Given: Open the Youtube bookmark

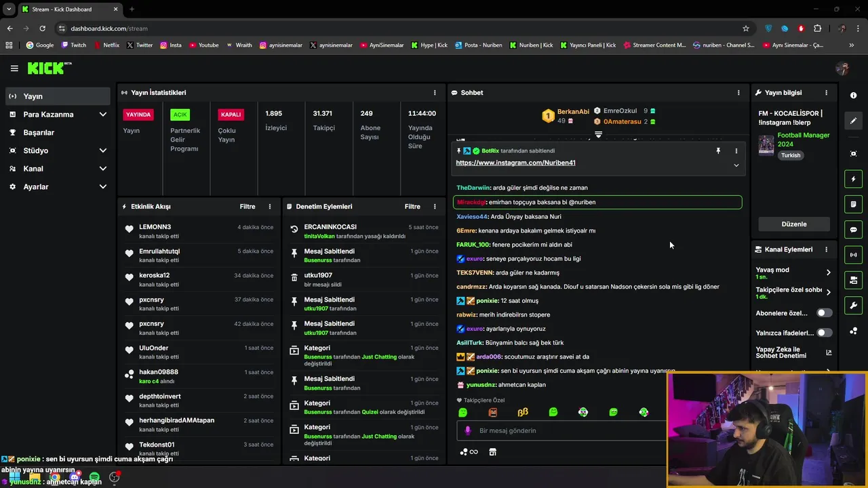Looking at the screenshot, I should tap(204, 45).
